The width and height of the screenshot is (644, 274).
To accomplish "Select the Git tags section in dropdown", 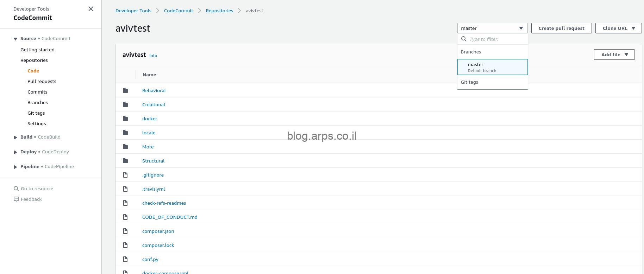I will (x=469, y=82).
